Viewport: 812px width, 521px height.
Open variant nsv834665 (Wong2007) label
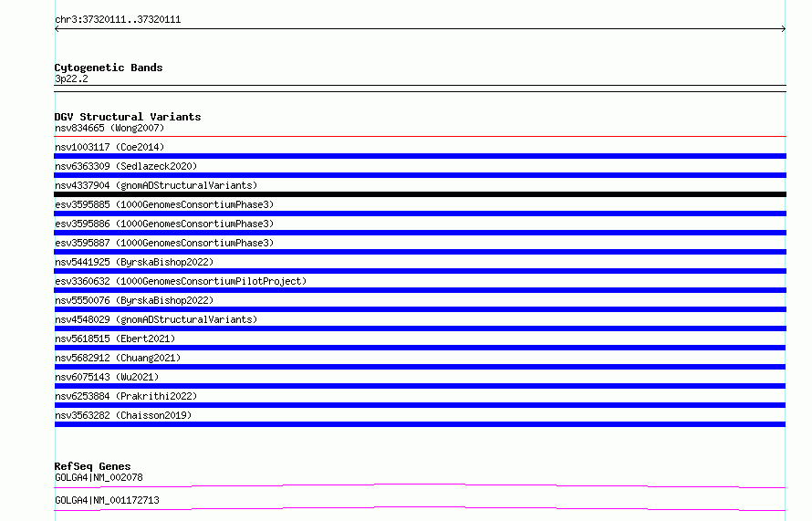(109, 128)
